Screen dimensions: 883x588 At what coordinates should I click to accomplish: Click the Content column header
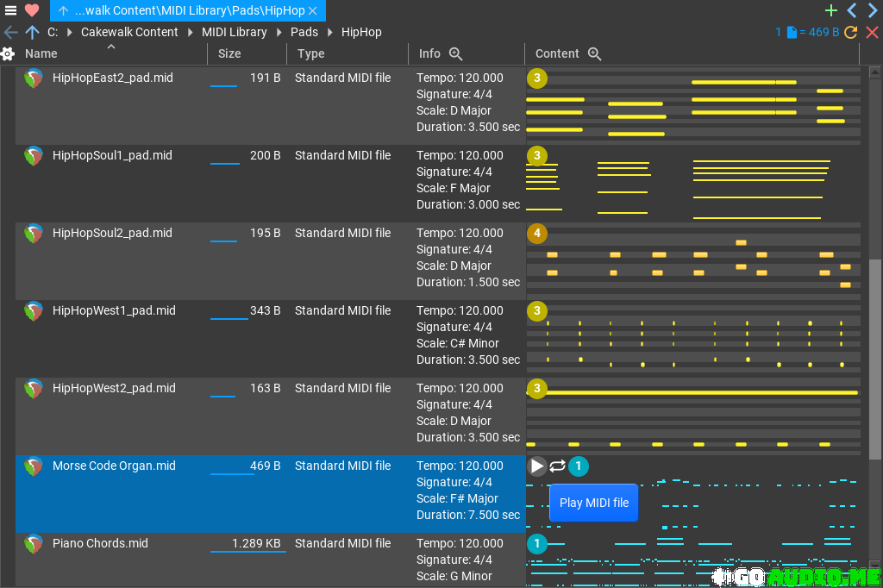click(557, 53)
